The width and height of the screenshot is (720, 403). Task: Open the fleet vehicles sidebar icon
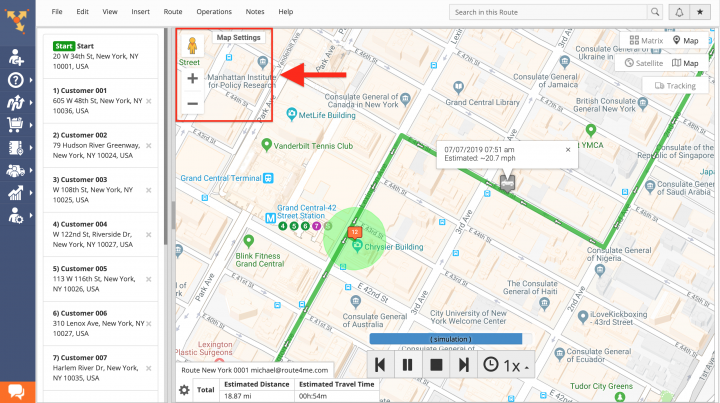click(x=16, y=171)
